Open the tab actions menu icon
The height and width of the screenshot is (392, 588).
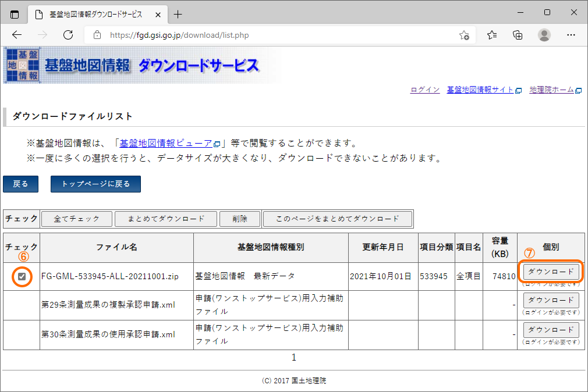click(x=14, y=15)
